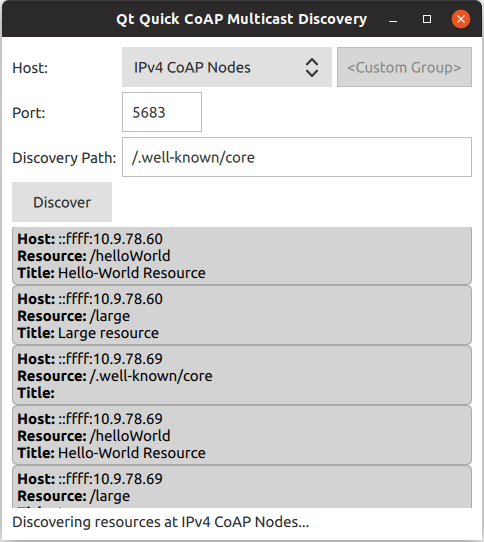Click the status text Discovering resources
Viewport: 484px width, 542px height.
tap(161, 522)
